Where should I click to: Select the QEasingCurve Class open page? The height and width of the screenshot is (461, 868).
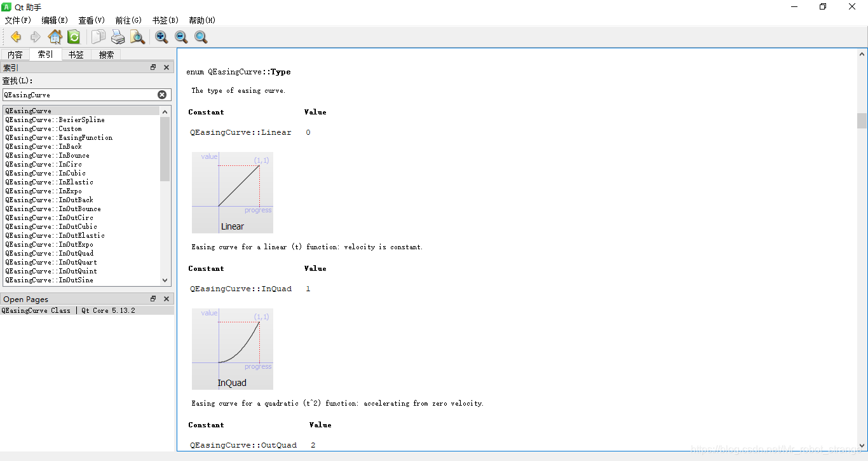click(87, 310)
